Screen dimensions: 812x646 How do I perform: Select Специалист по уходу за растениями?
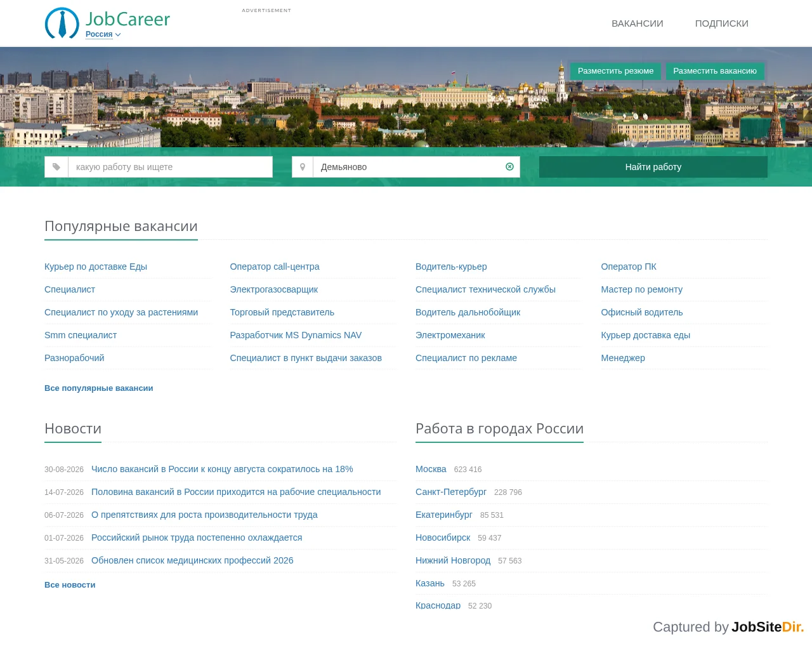pos(121,312)
